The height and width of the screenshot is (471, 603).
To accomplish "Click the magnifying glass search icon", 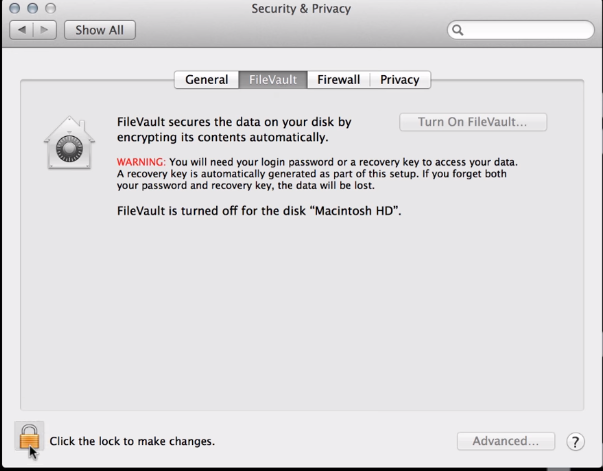I will (x=458, y=30).
